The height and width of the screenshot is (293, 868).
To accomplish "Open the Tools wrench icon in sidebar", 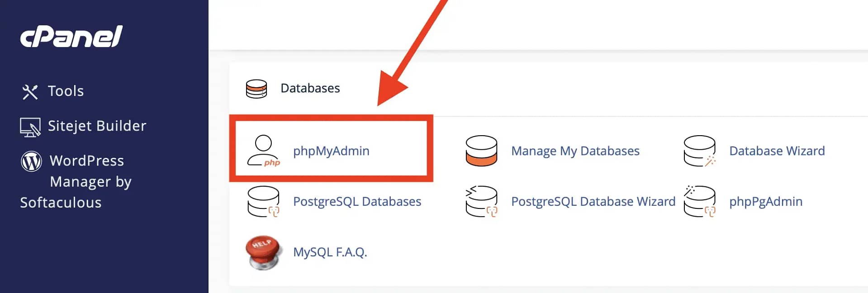I will coord(30,92).
